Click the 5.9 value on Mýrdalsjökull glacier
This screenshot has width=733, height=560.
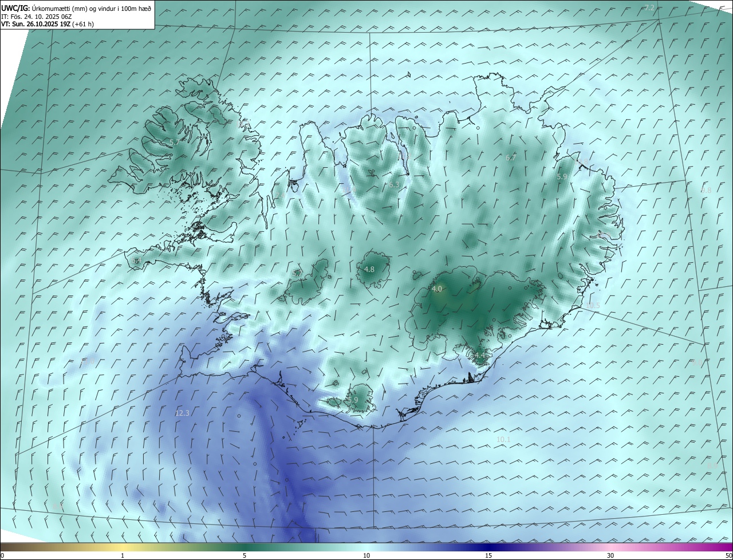[353, 400]
